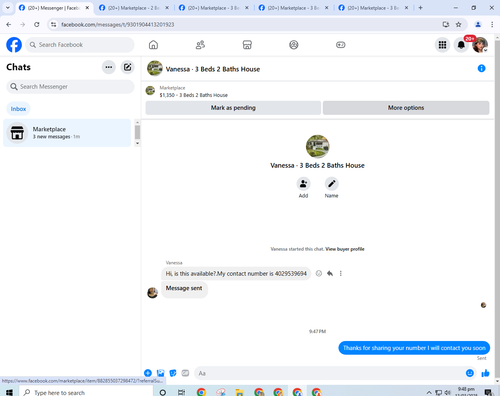Open Windows Start menu

(9, 392)
